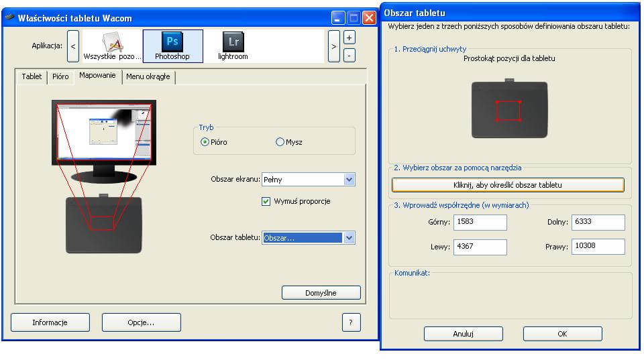Screen dimensions: 644x362
Task: Click the Prawy coordinate field
Action: coord(598,247)
